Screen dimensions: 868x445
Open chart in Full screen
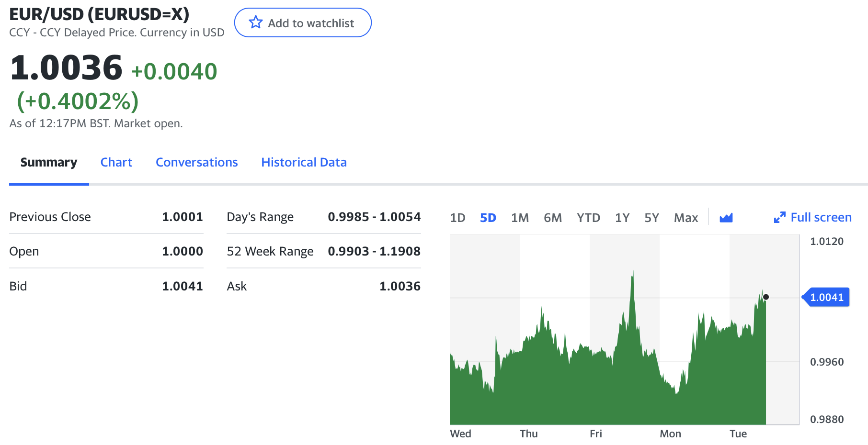[812, 217]
